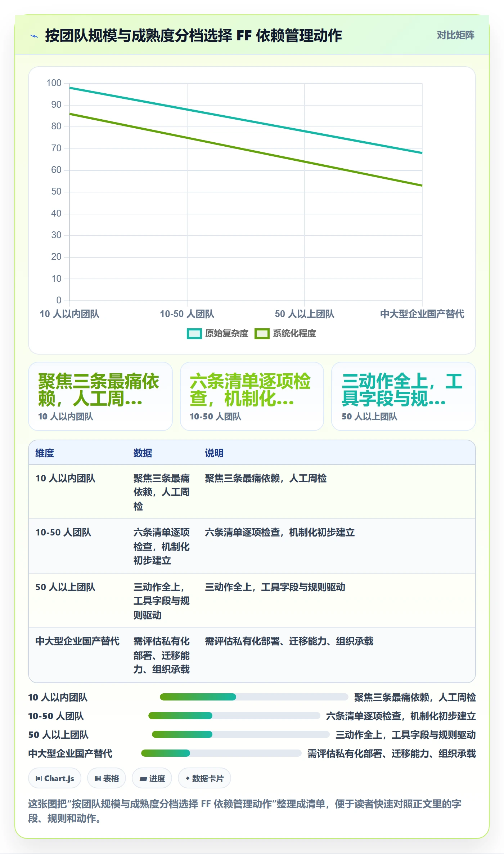Select the 10-50 人团队 table row
This screenshot has width=504, height=854.
tap(252, 546)
